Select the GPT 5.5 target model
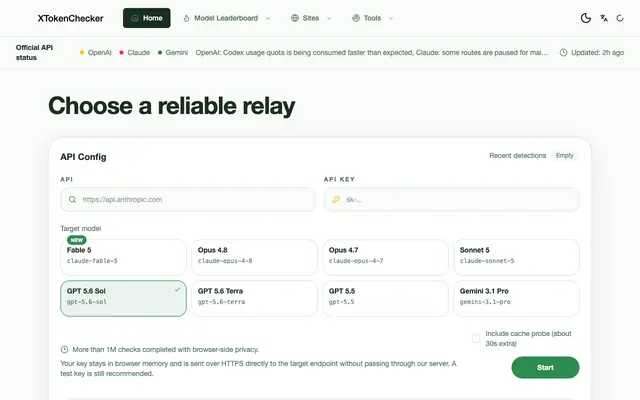Viewport: 640px width, 400px height. (385, 298)
